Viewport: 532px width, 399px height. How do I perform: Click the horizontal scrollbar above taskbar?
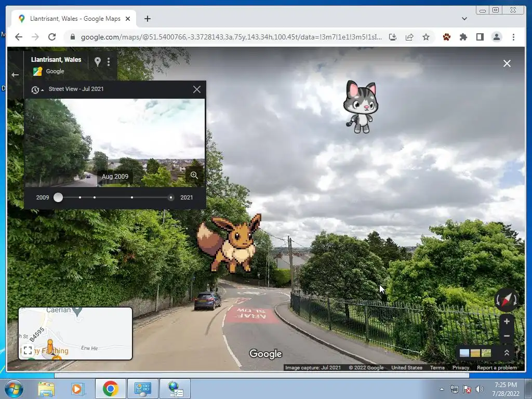pyautogui.click(x=262, y=375)
